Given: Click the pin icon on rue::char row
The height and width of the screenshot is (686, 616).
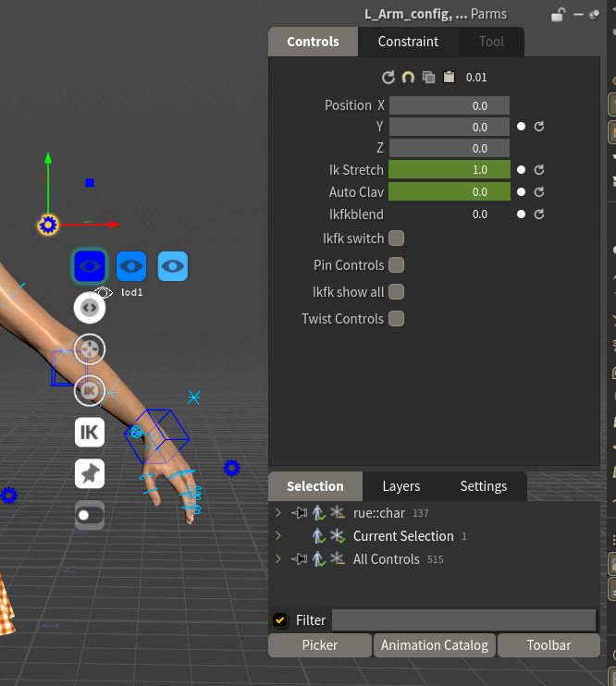Looking at the screenshot, I should (x=300, y=512).
